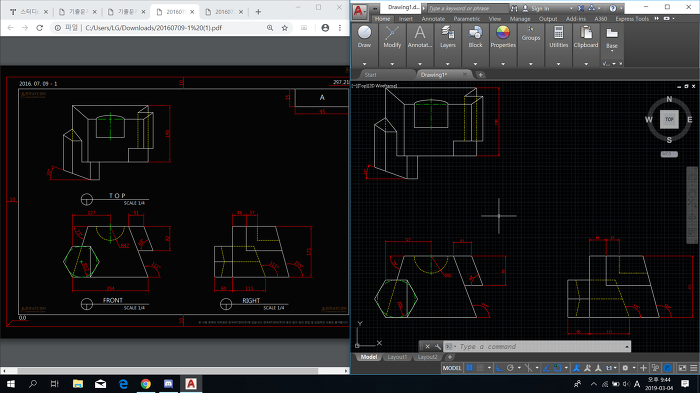Click the TOP face of the ViewCube

pyautogui.click(x=669, y=119)
